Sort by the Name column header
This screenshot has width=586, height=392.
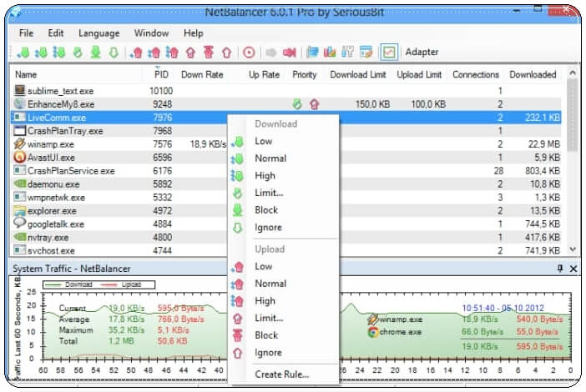pyautogui.click(x=77, y=74)
